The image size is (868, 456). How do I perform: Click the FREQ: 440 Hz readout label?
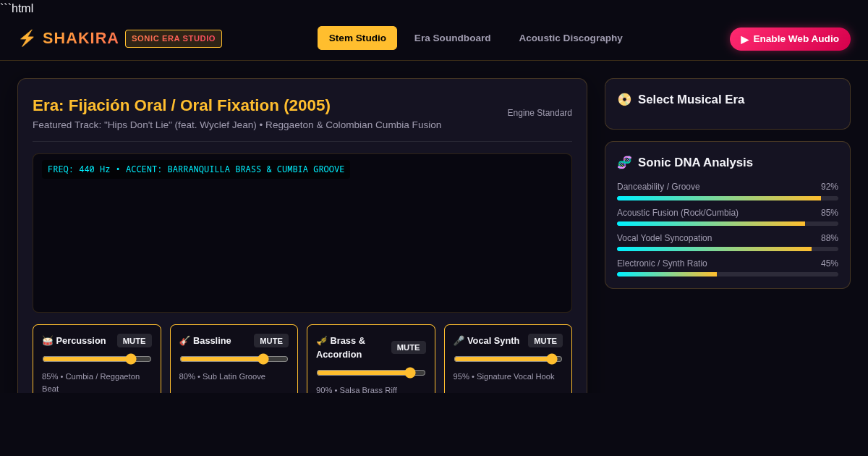[195, 169]
